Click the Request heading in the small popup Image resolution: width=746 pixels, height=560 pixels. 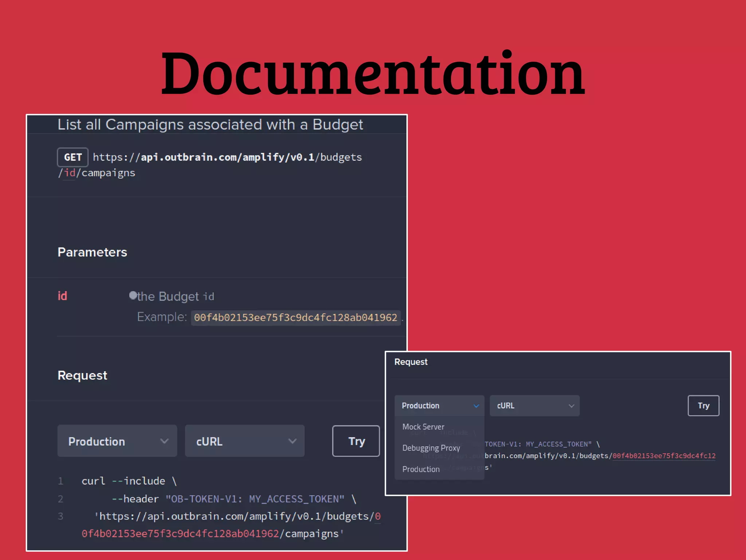411,362
